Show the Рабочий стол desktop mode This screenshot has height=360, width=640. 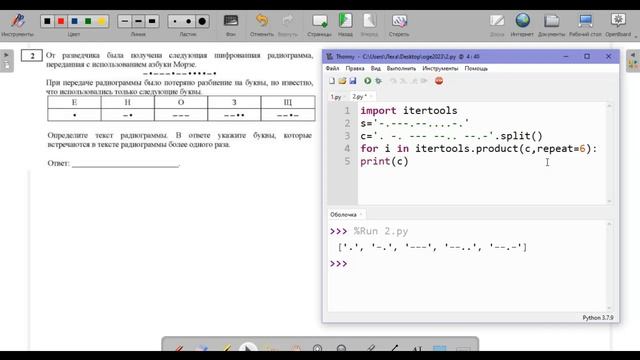point(585,24)
